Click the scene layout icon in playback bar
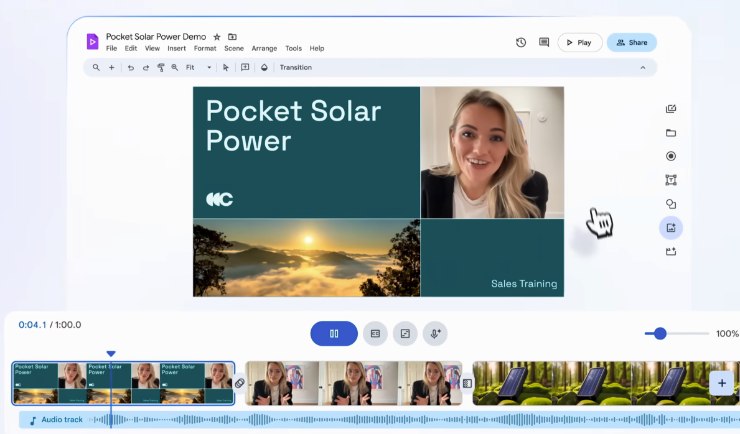Screen dimensions: 740x434 [x=405, y=334]
